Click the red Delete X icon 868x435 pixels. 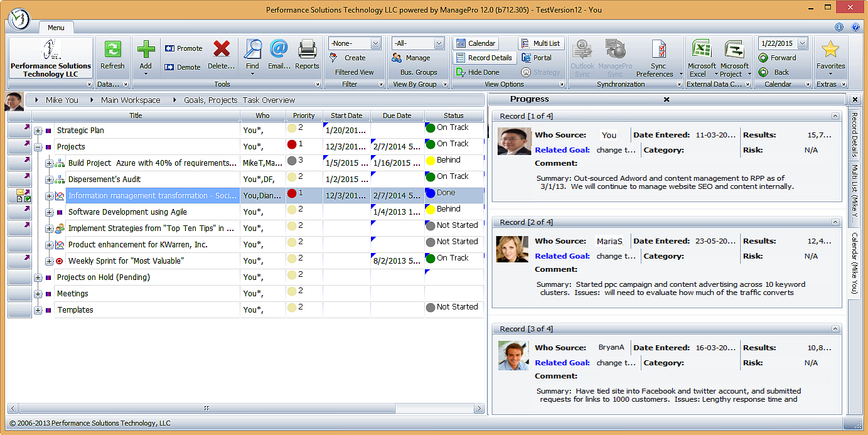(x=221, y=49)
